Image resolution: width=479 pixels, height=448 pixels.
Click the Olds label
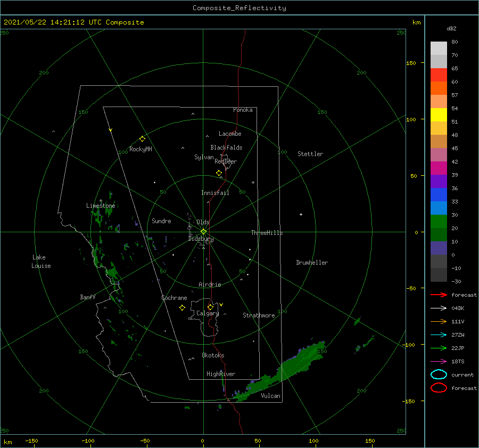[203, 222]
